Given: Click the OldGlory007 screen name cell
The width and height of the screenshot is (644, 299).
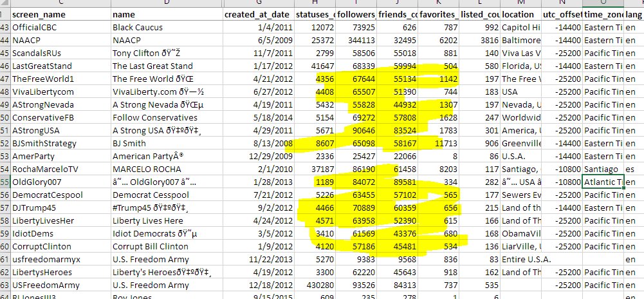Looking at the screenshot, I should coord(60,182).
